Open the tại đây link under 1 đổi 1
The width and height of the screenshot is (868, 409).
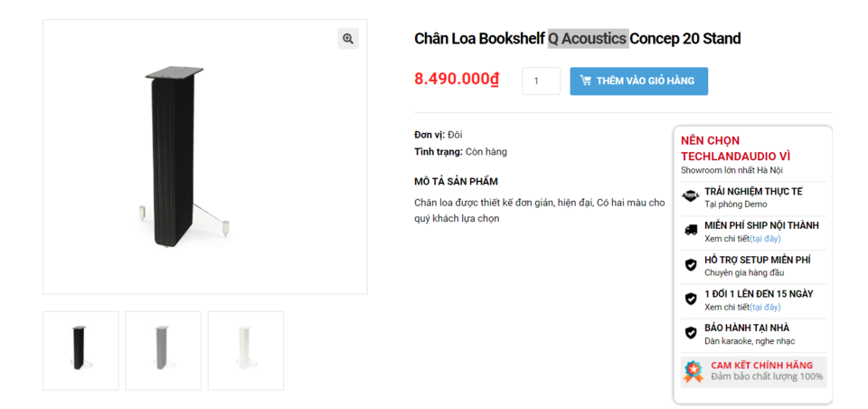(x=765, y=307)
